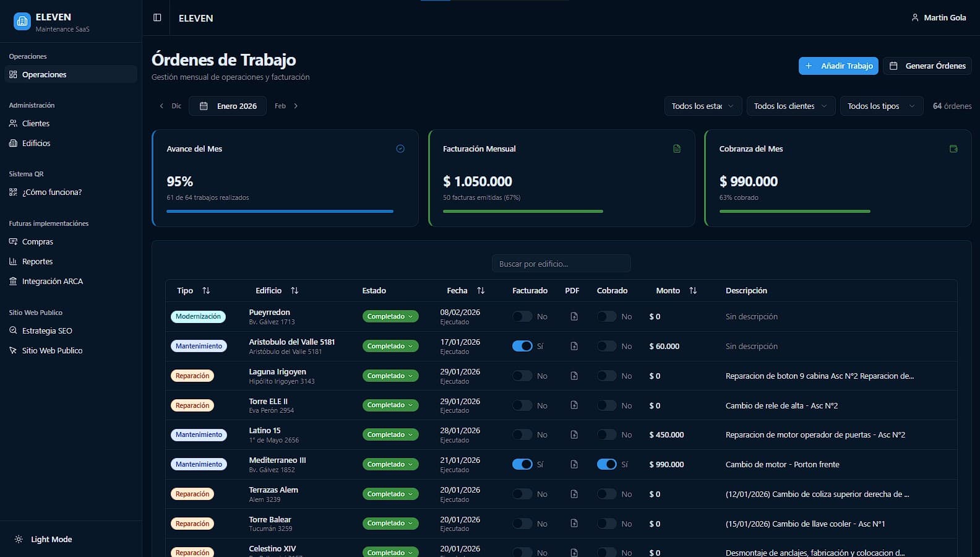Expand the Todos los clientes dropdown
This screenshot has width=980, height=557.
click(790, 106)
